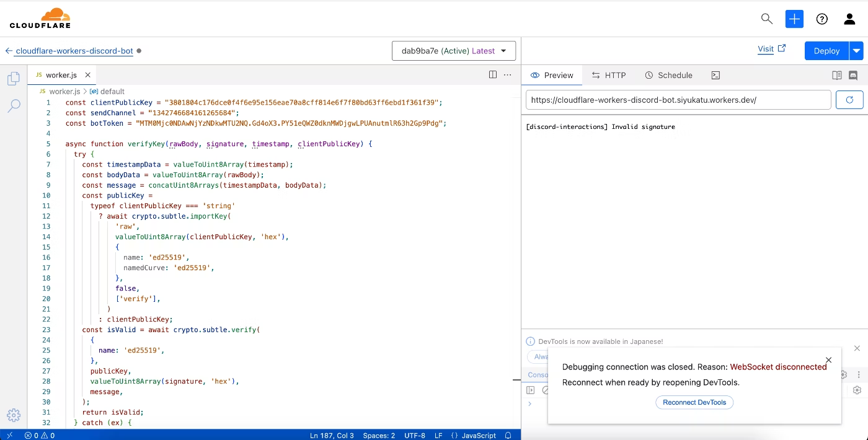Open the Deploy dropdown arrow
Screen dimensions: 868x440
click(857, 50)
